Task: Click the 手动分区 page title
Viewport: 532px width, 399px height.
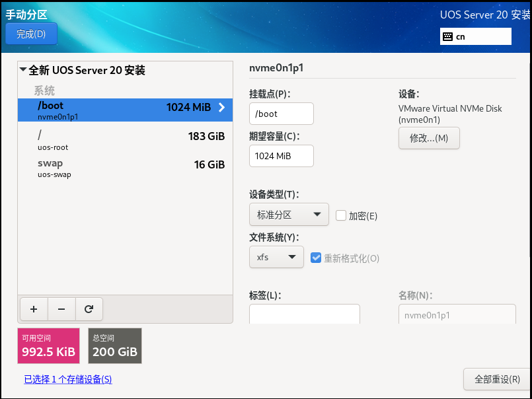Action: [x=26, y=15]
